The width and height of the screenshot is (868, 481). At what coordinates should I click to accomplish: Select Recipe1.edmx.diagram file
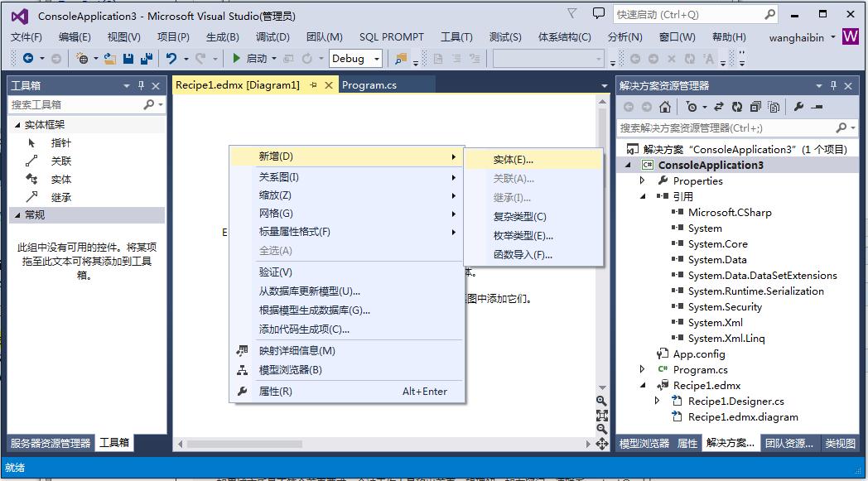(743, 416)
